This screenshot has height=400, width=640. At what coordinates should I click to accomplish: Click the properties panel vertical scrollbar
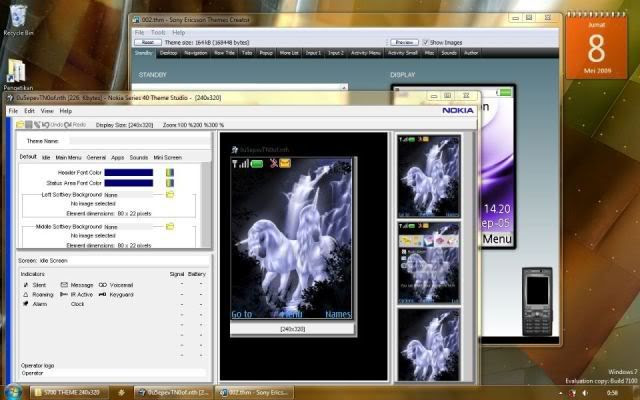(x=207, y=205)
